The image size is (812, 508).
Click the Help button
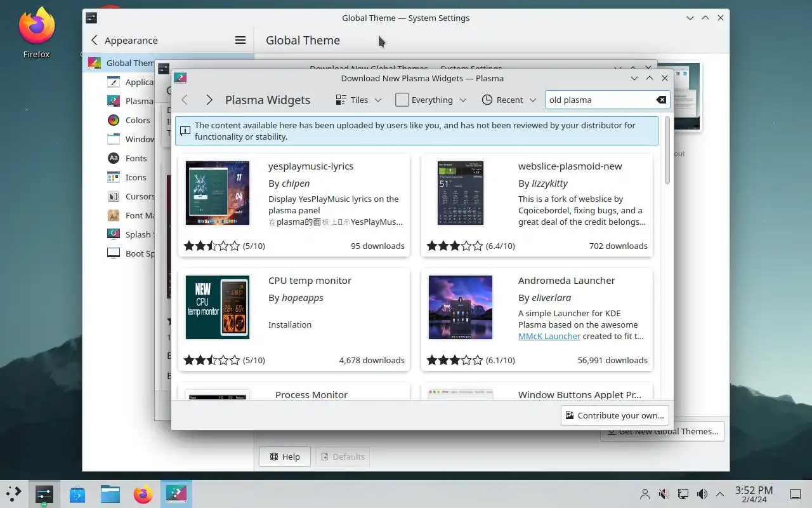point(284,457)
